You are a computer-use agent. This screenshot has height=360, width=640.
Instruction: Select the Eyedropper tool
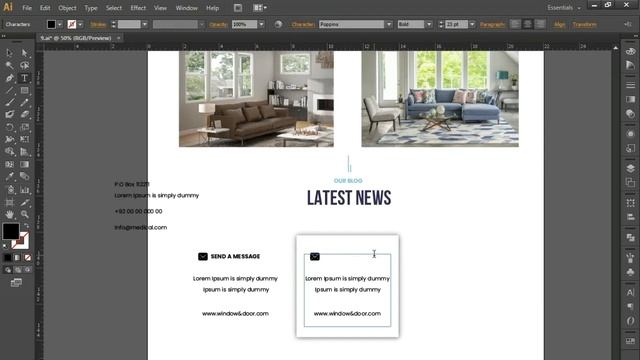tap(9, 177)
